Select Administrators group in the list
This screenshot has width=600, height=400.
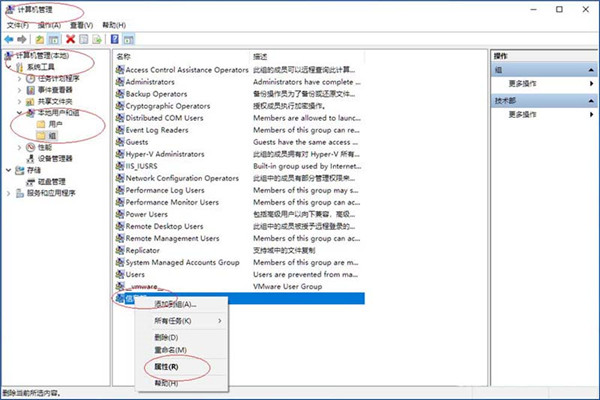150,82
